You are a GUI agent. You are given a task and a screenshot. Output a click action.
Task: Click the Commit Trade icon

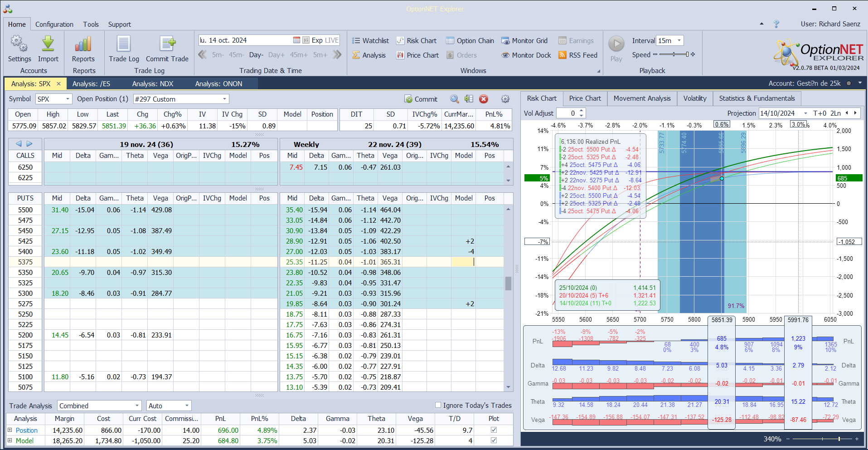pyautogui.click(x=167, y=44)
